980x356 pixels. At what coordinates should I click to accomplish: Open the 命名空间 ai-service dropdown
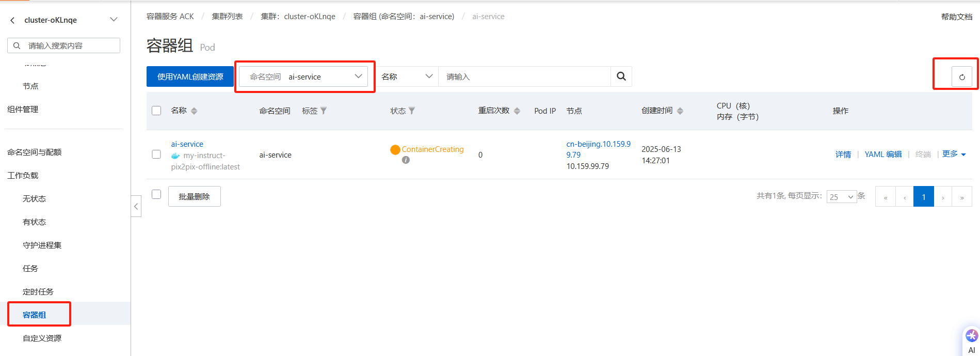pos(303,76)
